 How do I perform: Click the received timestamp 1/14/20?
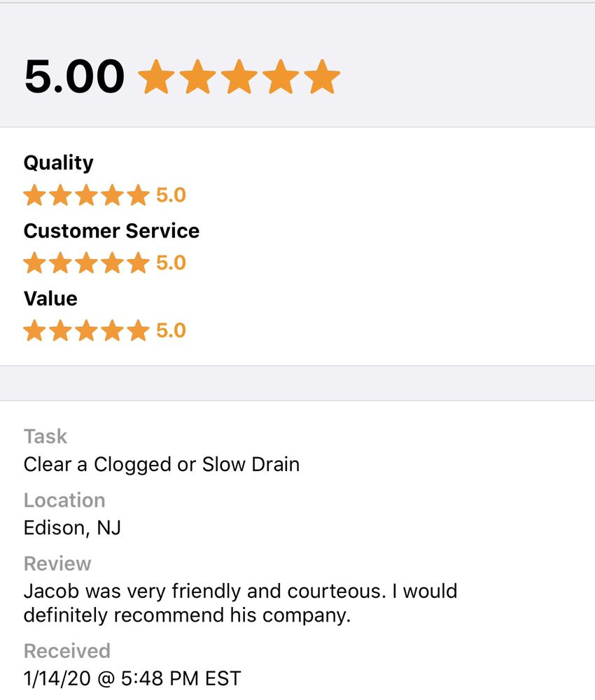132,678
